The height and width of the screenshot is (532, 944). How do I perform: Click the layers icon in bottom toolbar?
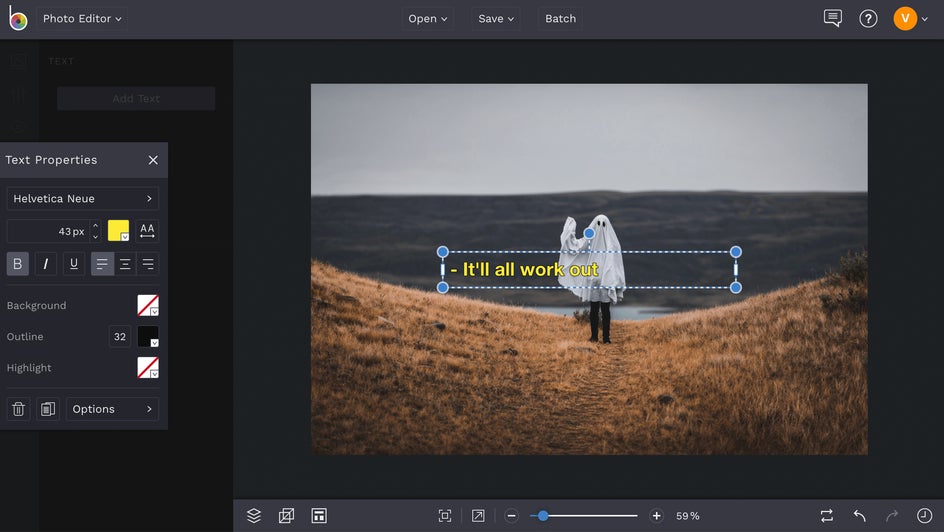point(254,516)
